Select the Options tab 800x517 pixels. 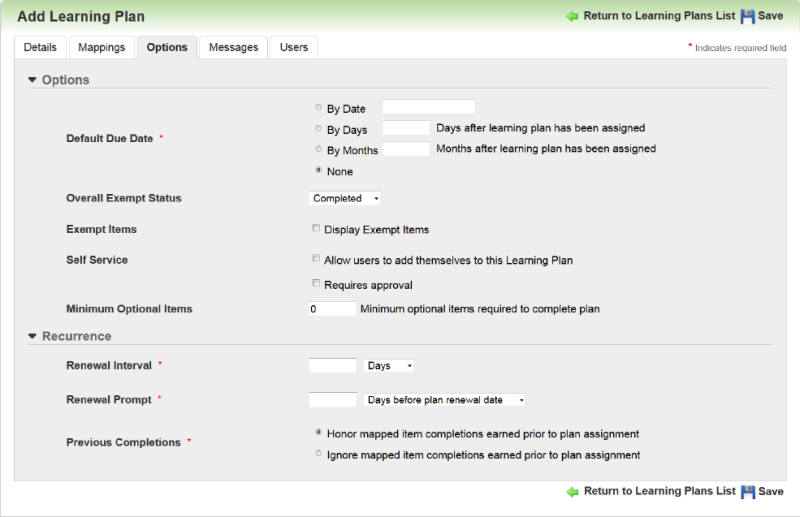point(167,47)
